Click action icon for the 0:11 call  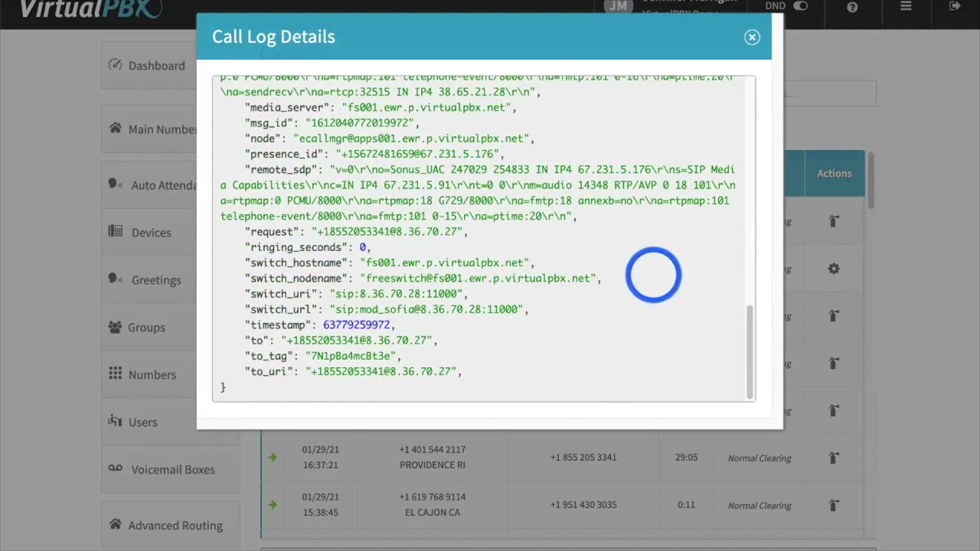point(834,505)
